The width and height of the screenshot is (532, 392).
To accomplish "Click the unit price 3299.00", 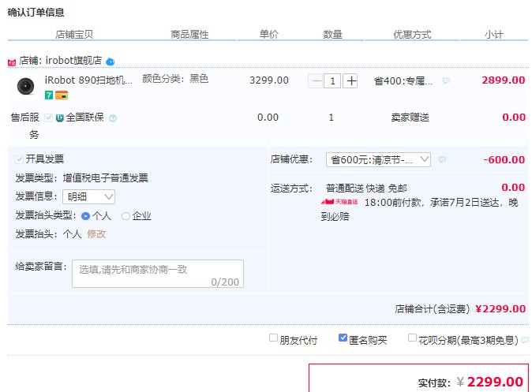I will 269,80.
